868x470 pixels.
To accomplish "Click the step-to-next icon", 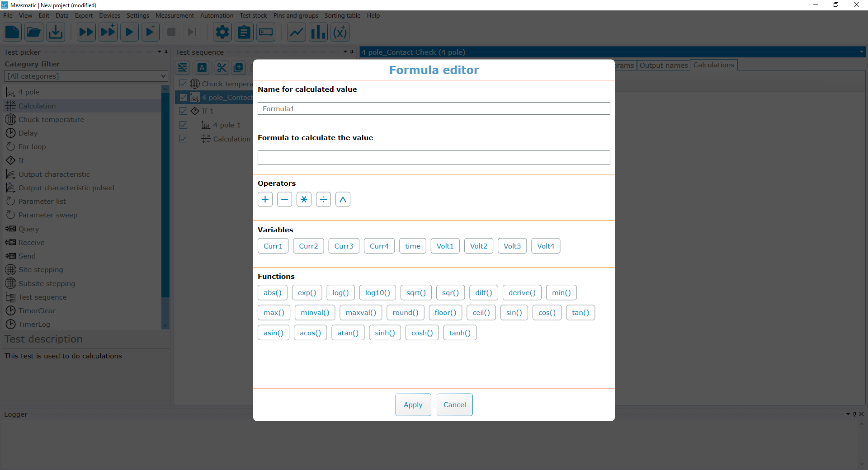I will (192, 32).
